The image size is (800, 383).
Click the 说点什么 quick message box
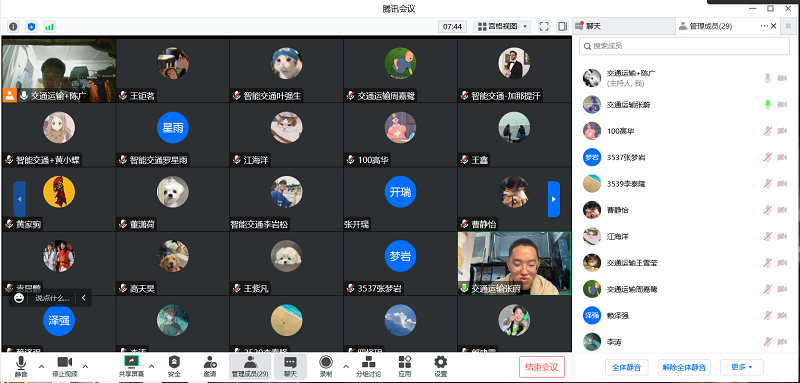tap(53, 298)
